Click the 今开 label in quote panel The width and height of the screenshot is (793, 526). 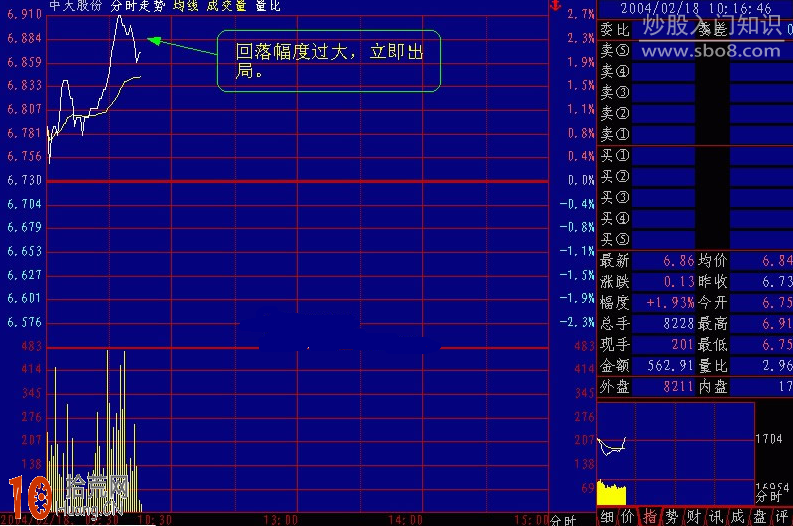tap(713, 303)
